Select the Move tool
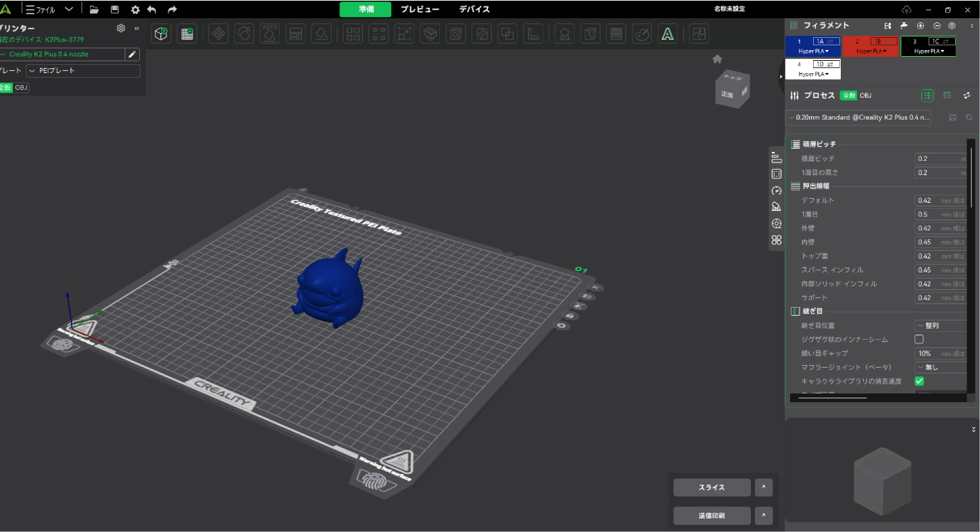The height and width of the screenshot is (532, 980). (x=218, y=34)
